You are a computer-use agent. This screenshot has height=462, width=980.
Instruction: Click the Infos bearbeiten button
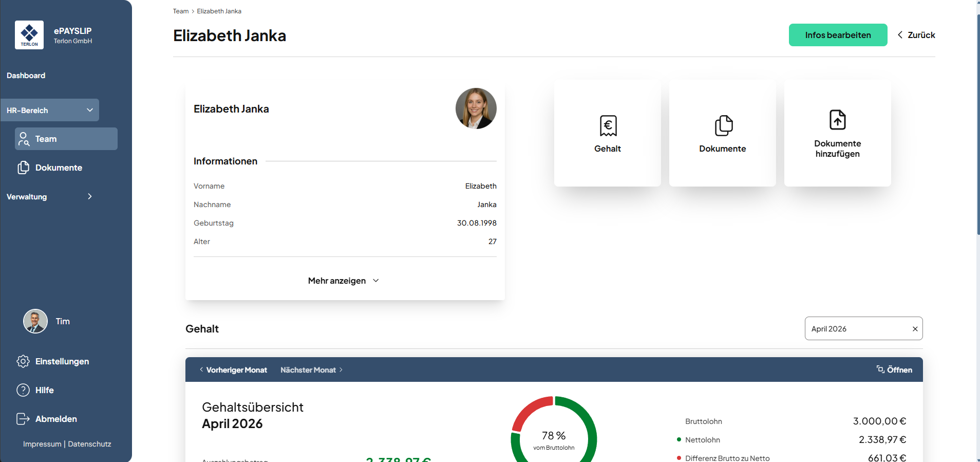[838, 35]
